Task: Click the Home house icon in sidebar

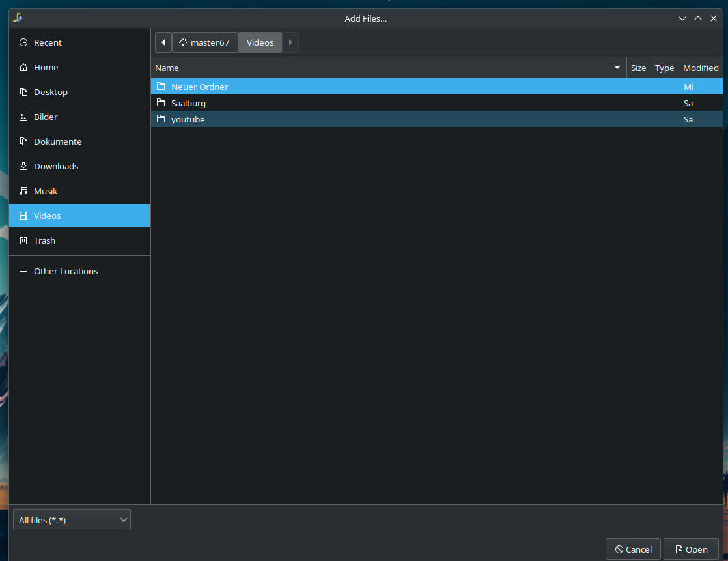Action: [x=23, y=67]
